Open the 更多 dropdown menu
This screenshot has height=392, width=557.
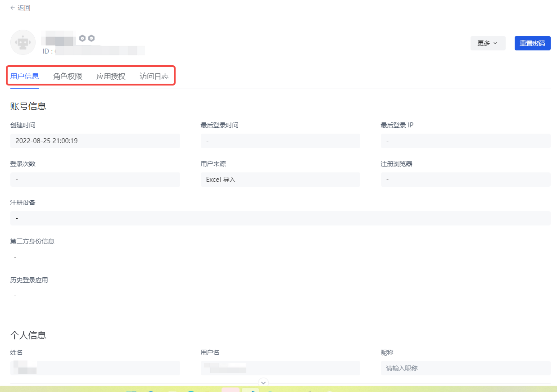click(488, 43)
